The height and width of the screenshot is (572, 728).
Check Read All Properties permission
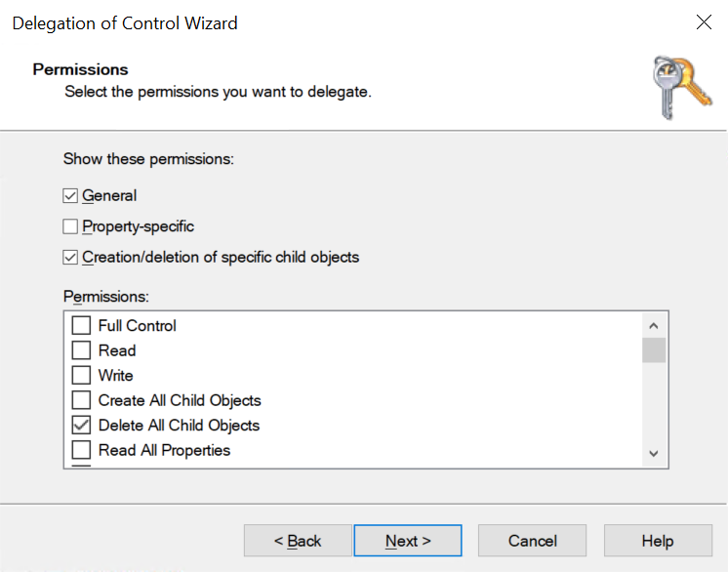click(x=81, y=450)
